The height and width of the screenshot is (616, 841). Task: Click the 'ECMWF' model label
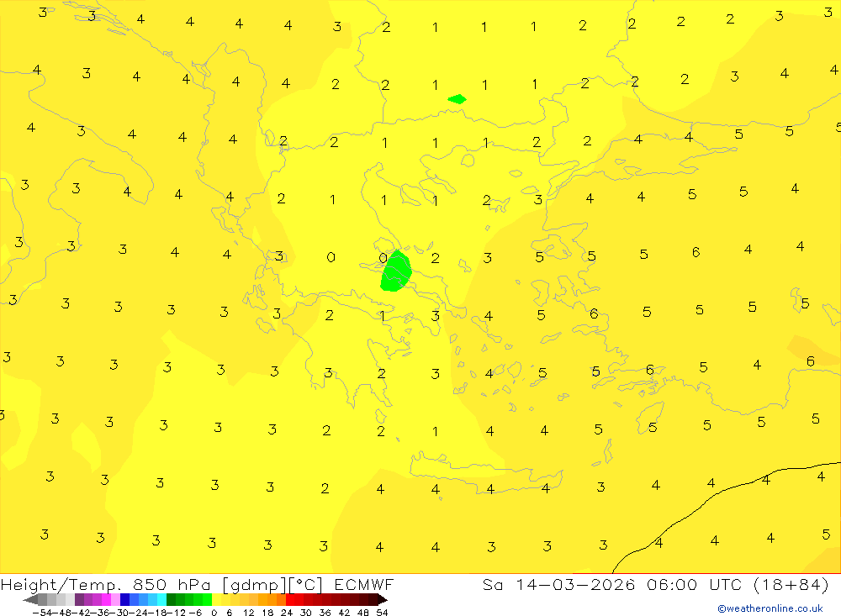coord(364,584)
